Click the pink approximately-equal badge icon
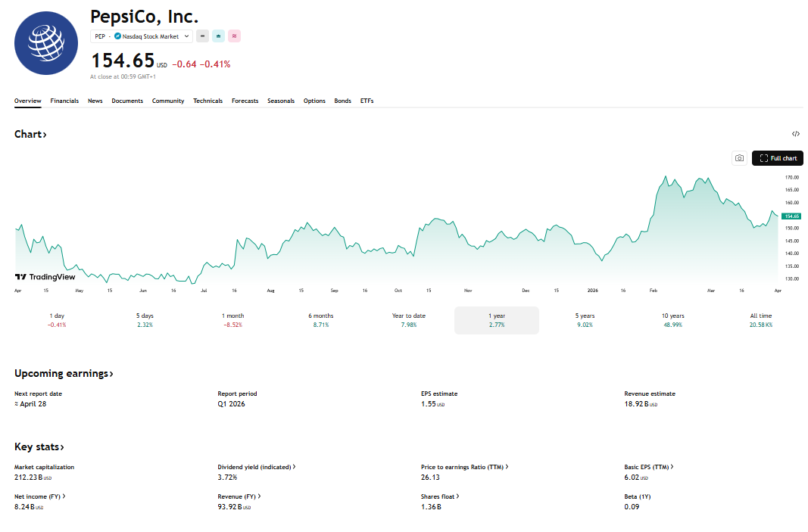This screenshot has width=808, height=532. 235,36
